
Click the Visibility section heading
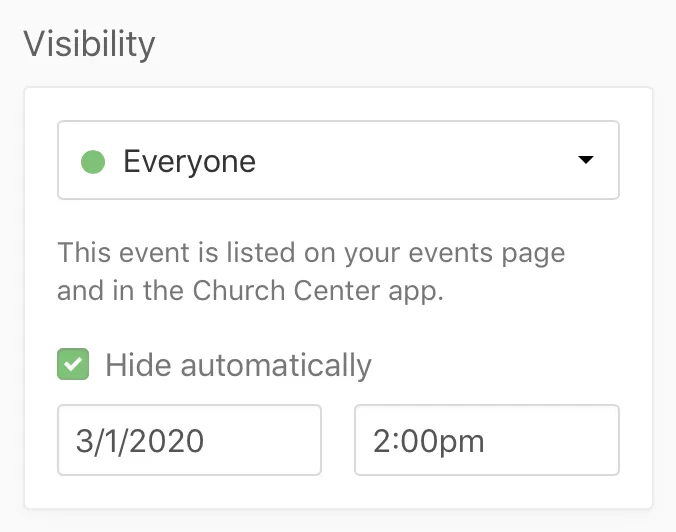click(x=89, y=44)
